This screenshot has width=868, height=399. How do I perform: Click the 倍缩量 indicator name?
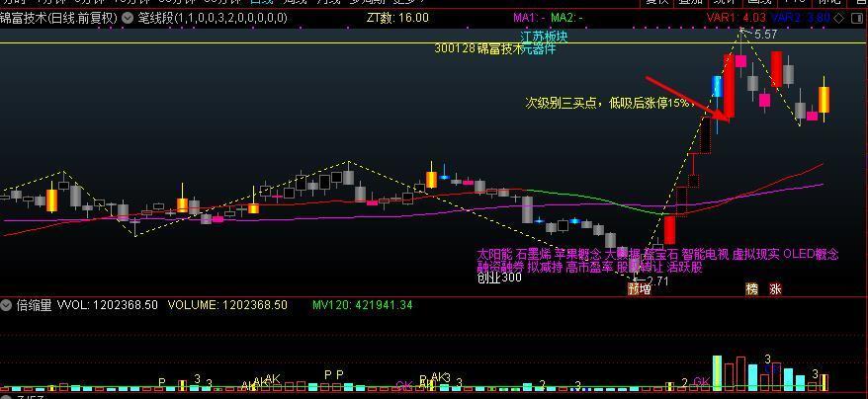[34, 305]
